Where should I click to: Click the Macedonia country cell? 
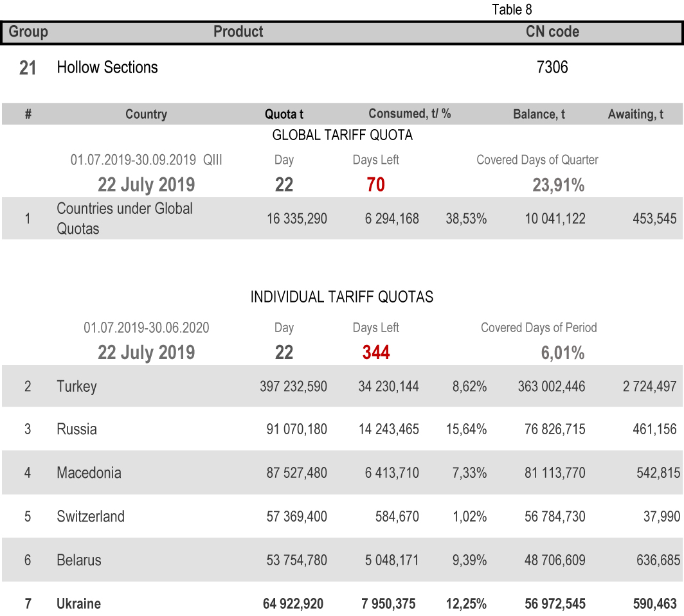[89, 473]
